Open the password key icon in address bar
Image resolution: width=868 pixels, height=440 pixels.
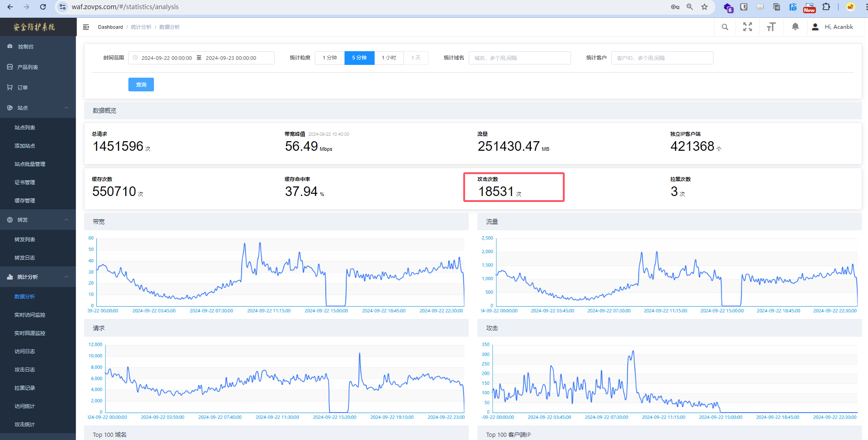(x=675, y=7)
